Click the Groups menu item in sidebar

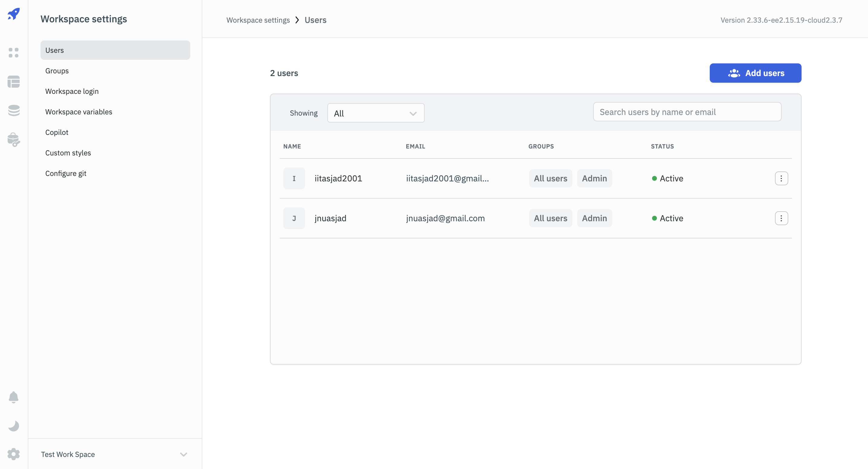57,70
